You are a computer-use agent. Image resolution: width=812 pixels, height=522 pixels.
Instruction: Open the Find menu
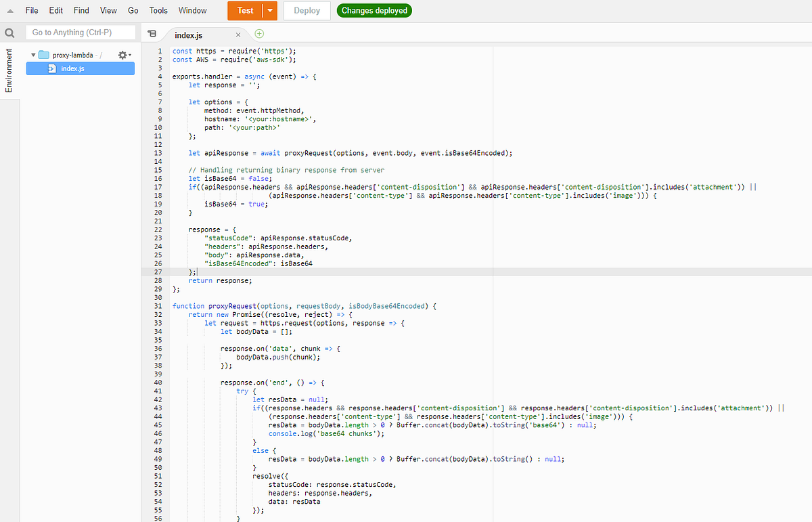click(x=81, y=11)
